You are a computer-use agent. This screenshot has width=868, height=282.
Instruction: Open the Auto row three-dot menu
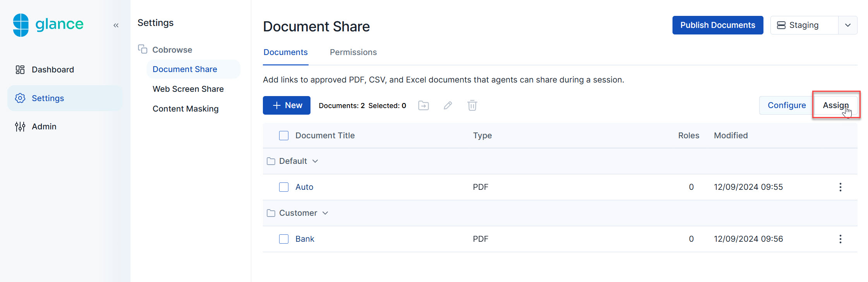click(840, 187)
